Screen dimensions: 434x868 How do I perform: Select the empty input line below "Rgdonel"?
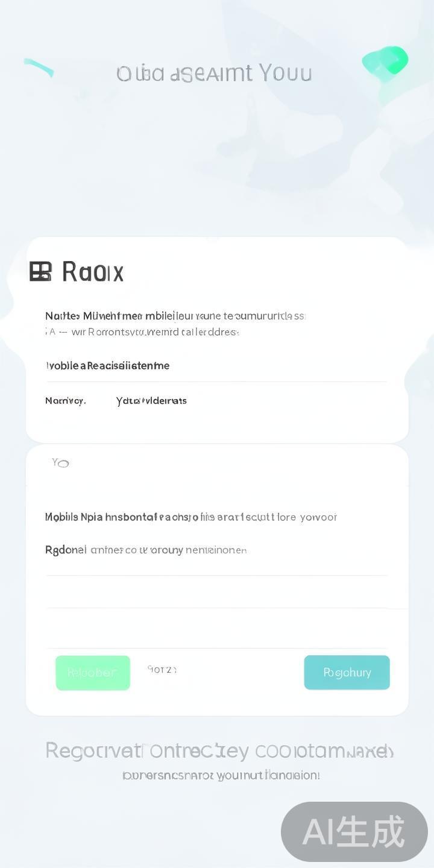point(217,593)
